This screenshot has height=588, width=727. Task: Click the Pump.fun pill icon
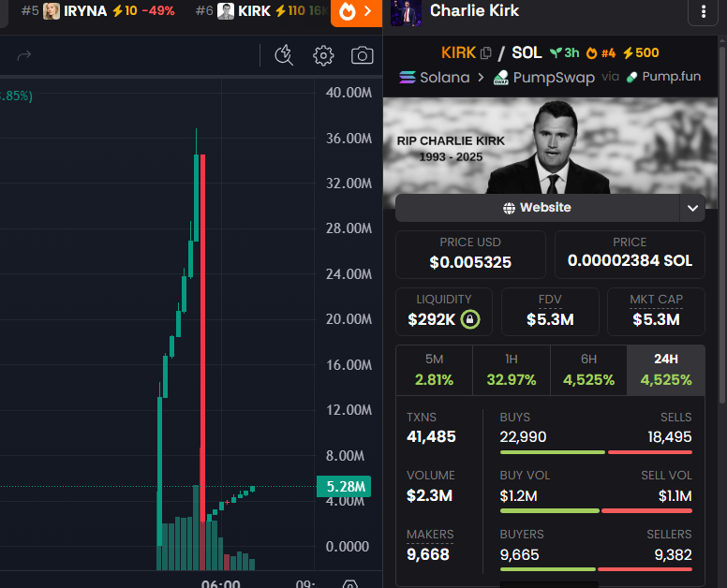coord(631,78)
